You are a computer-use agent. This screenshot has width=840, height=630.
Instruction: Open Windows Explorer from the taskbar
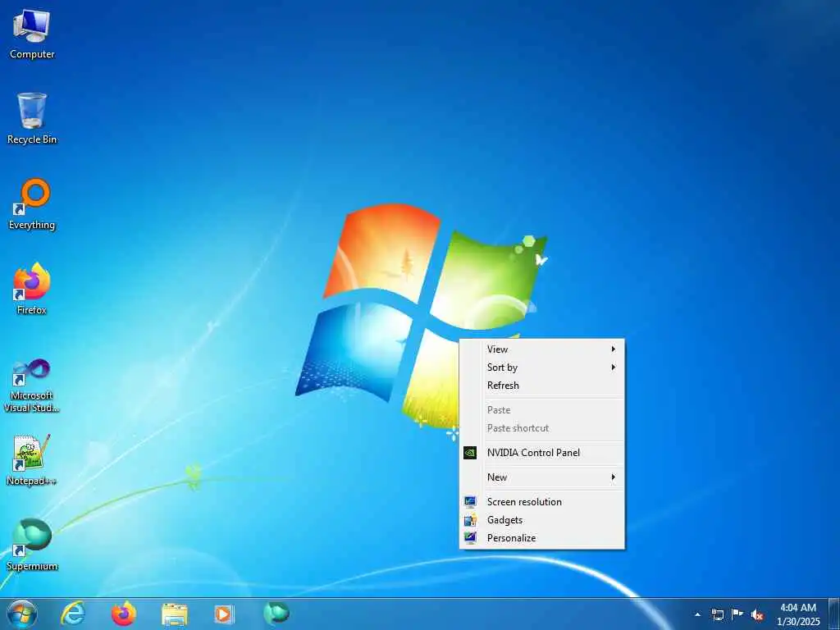click(175, 614)
